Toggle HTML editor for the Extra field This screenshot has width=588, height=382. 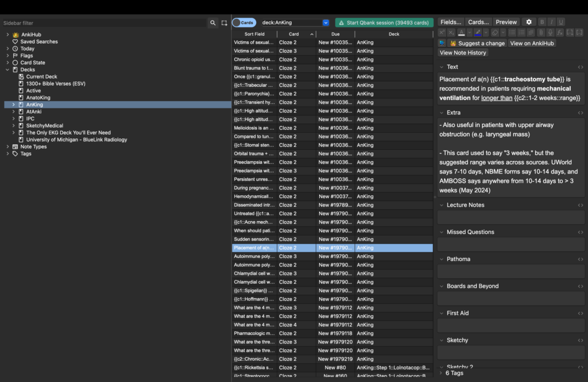(x=581, y=113)
